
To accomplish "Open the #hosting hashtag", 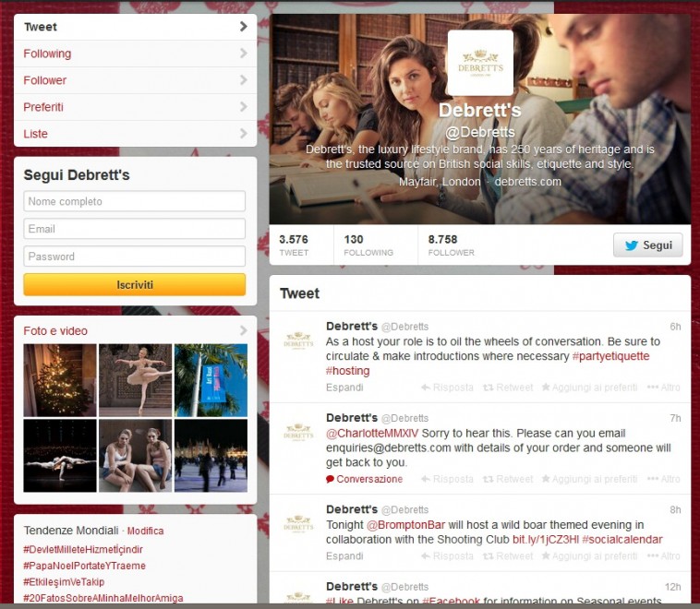I will pos(348,371).
